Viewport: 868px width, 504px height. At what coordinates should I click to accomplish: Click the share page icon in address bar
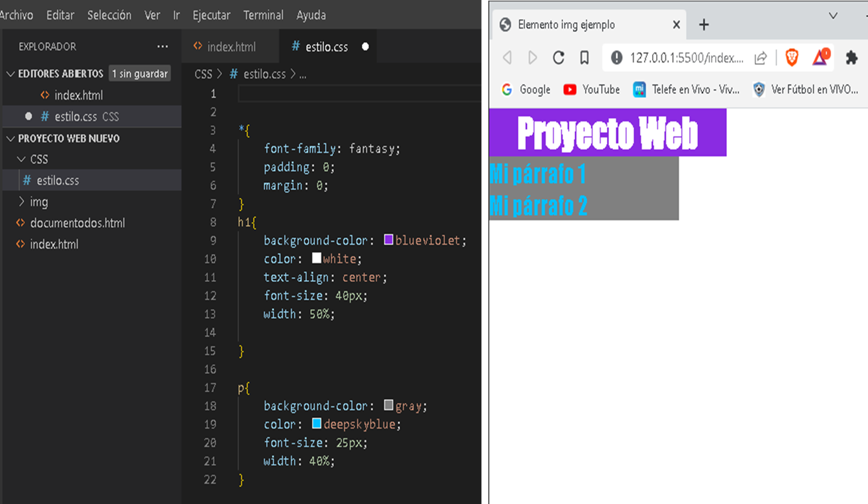tap(760, 58)
